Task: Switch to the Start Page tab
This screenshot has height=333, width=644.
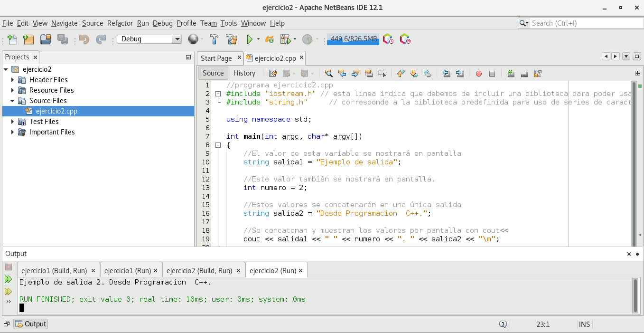Action: point(216,58)
